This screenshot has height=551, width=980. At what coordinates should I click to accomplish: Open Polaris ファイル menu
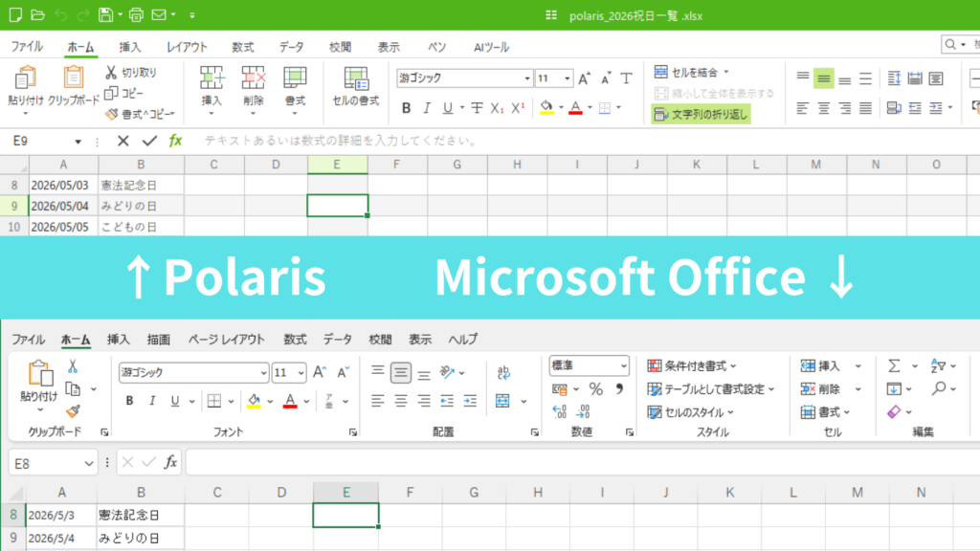(x=27, y=47)
